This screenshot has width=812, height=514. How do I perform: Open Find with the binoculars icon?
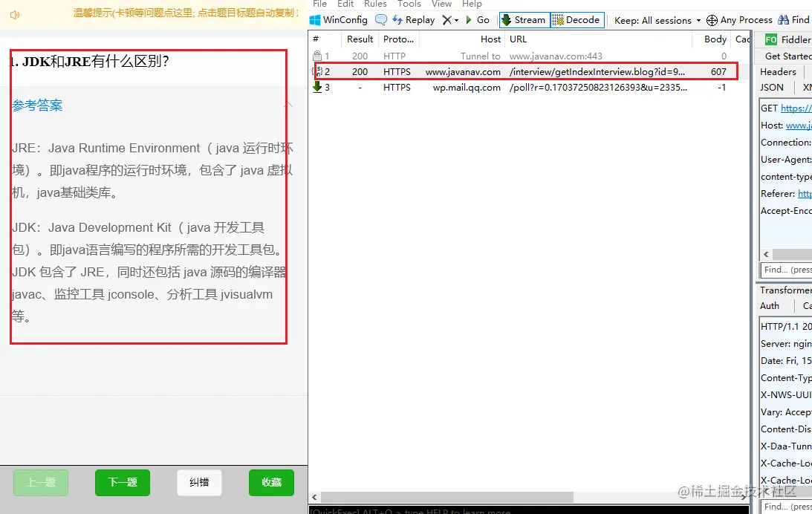pyautogui.click(x=794, y=20)
